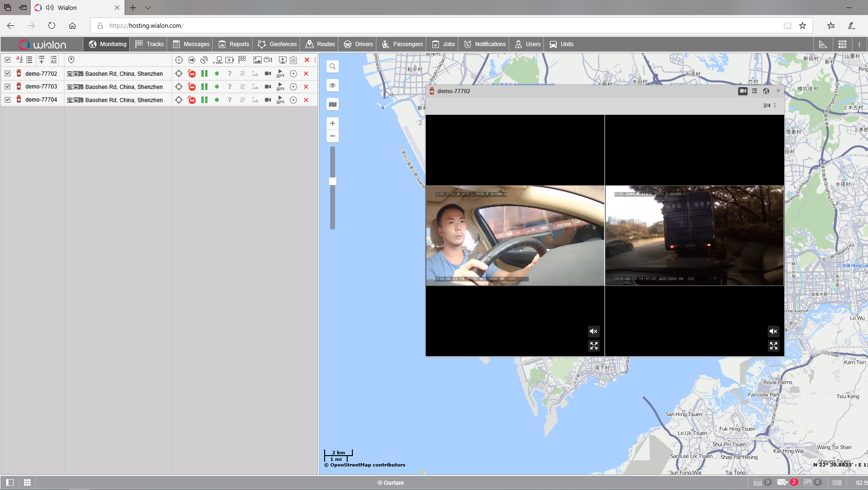Zoom in the map with plus button
Image resolution: width=868 pixels, height=490 pixels.
pos(333,123)
